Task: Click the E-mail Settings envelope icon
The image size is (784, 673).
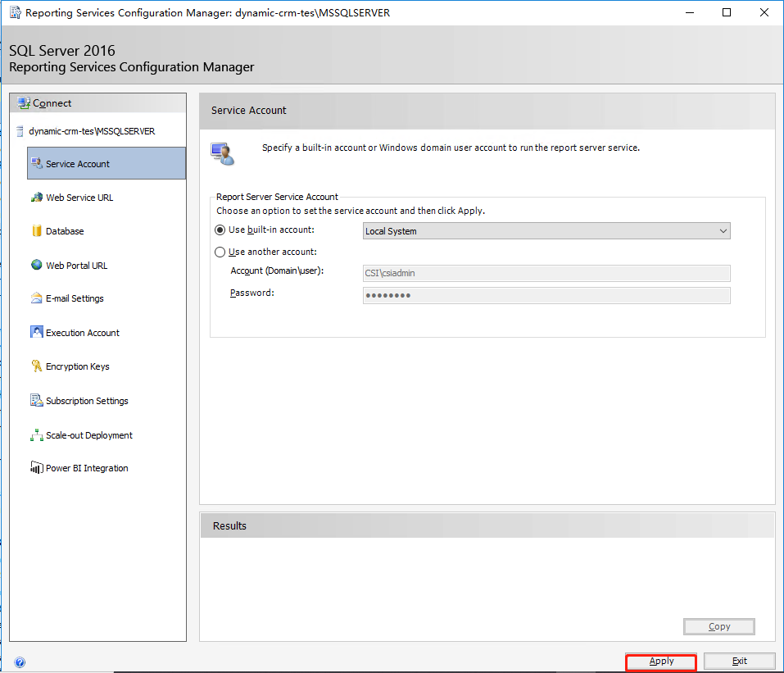Action: pyautogui.click(x=37, y=298)
